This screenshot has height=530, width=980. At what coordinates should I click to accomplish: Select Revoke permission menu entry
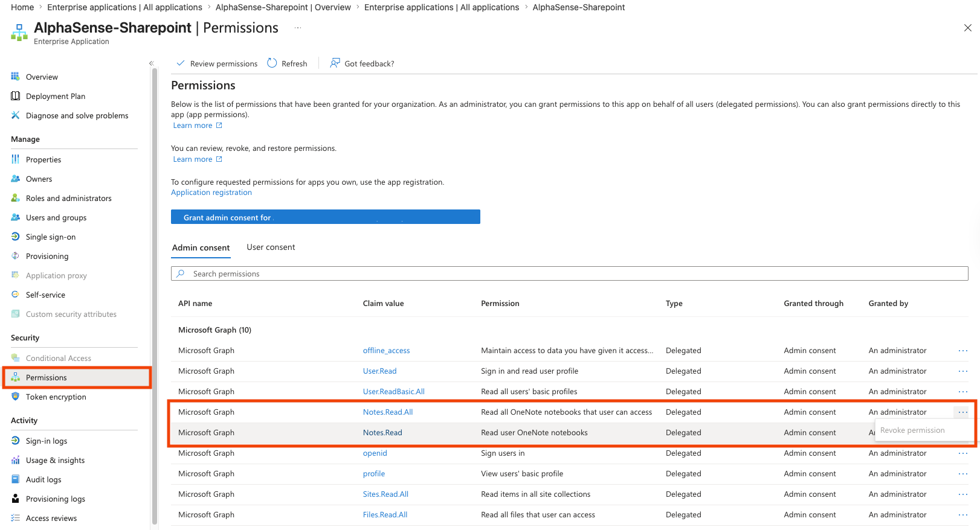click(912, 430)
